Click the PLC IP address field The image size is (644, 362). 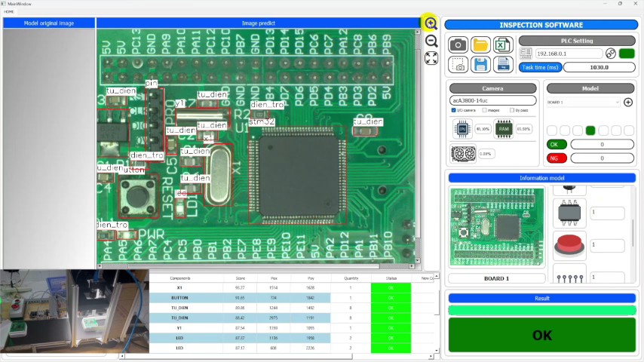(x=569, y=54)
